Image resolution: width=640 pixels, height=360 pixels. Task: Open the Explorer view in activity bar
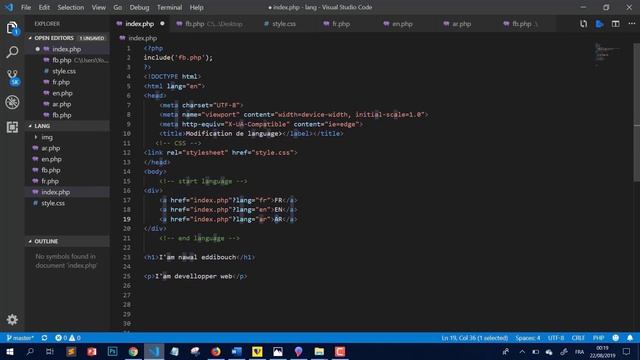point(12,28)
